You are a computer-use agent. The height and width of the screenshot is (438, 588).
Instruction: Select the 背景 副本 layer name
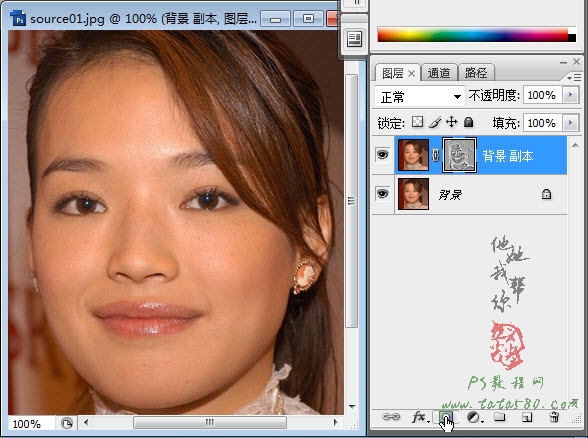coord(507,156)
